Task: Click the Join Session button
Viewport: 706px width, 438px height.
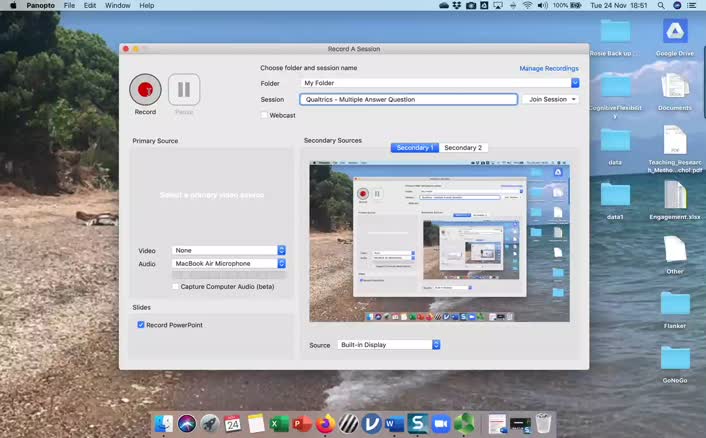Action: pos(550,99)
